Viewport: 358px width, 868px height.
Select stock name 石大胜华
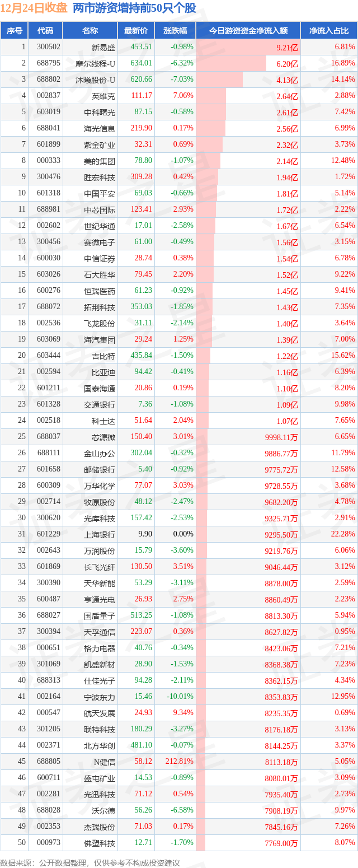100,274
